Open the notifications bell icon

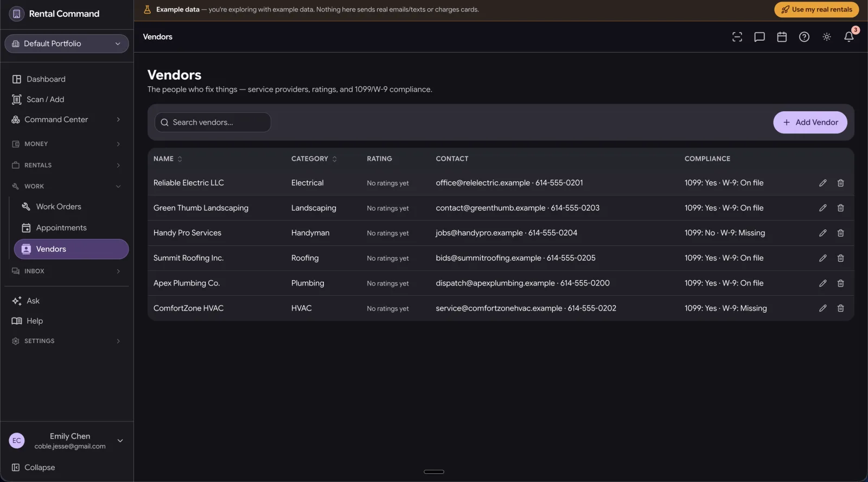(849, 37)
